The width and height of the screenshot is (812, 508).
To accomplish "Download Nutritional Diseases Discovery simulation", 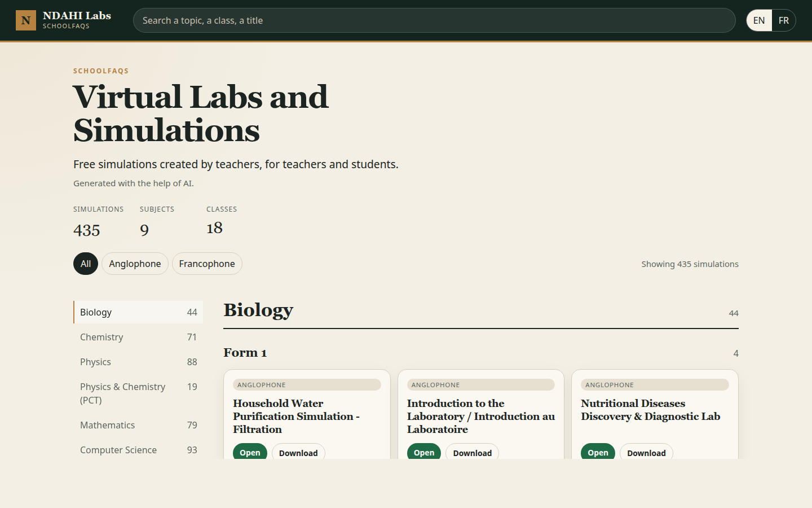I will point(646,452).
